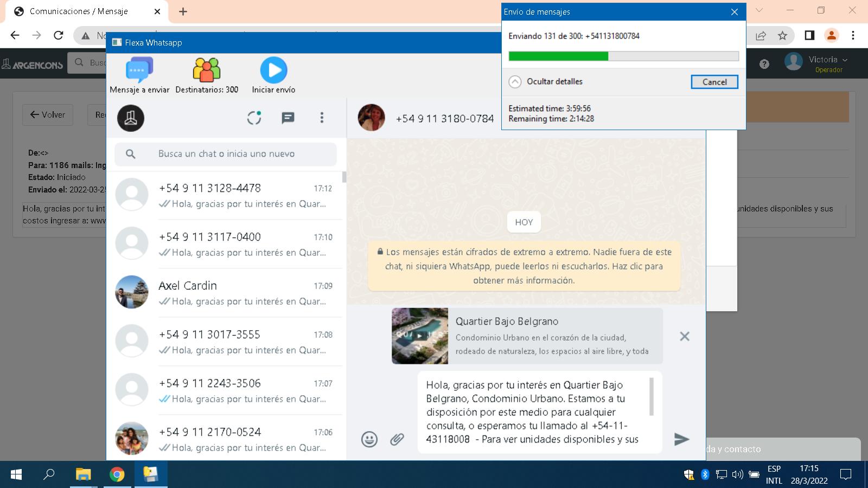Viewport: 868px width, 488px height.
Task: Switch to Flexa app in taskbar
Action: [150, 474]
